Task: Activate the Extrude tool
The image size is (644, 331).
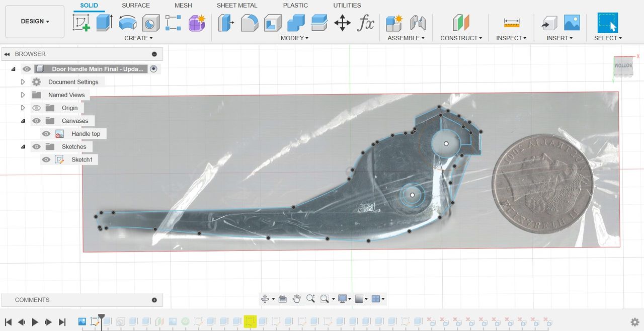Action: 104,23
